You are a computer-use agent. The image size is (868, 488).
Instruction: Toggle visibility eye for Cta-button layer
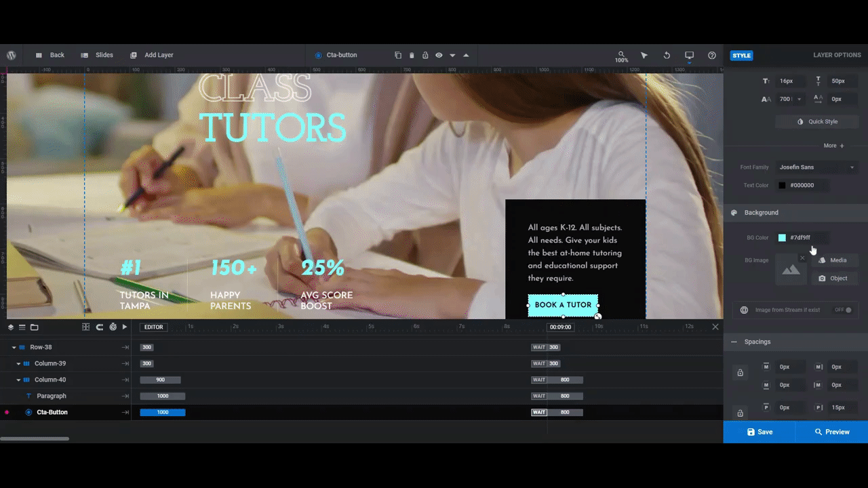[439, 55]
